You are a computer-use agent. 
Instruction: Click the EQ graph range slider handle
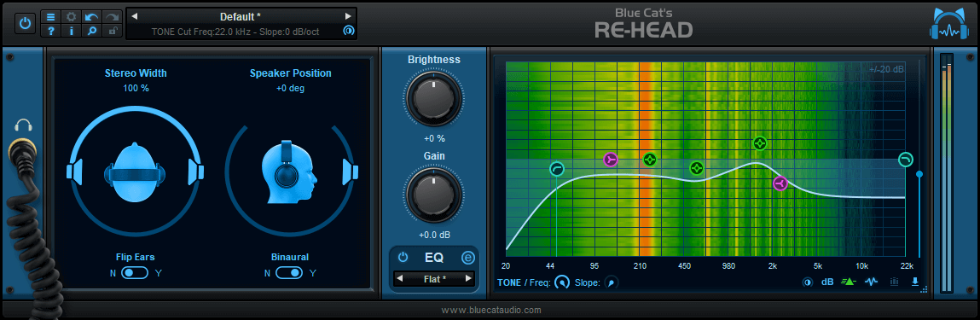tap(919, 174)
